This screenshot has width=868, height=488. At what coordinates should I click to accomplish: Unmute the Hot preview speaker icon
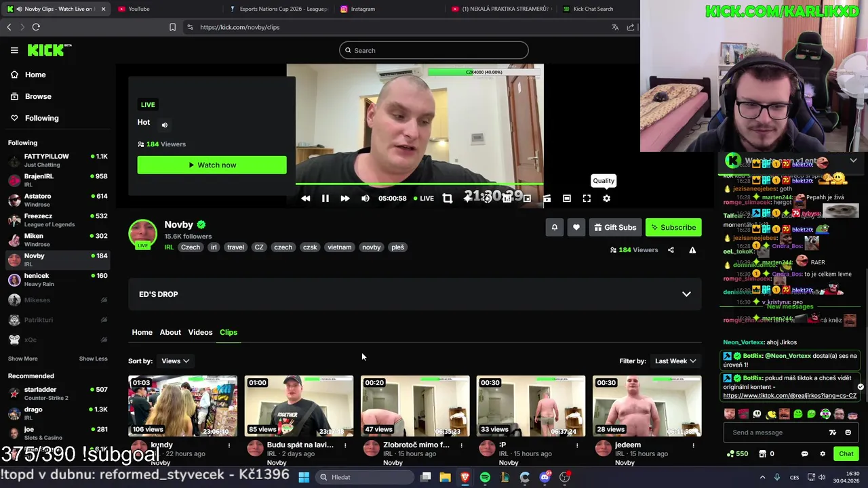(164, 125)
